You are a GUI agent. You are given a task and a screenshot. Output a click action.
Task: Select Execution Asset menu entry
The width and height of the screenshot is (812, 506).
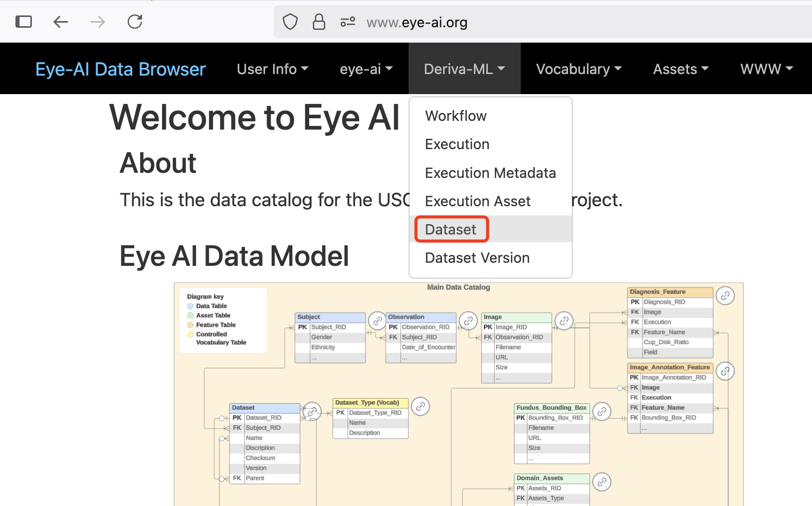pos(490,201)
